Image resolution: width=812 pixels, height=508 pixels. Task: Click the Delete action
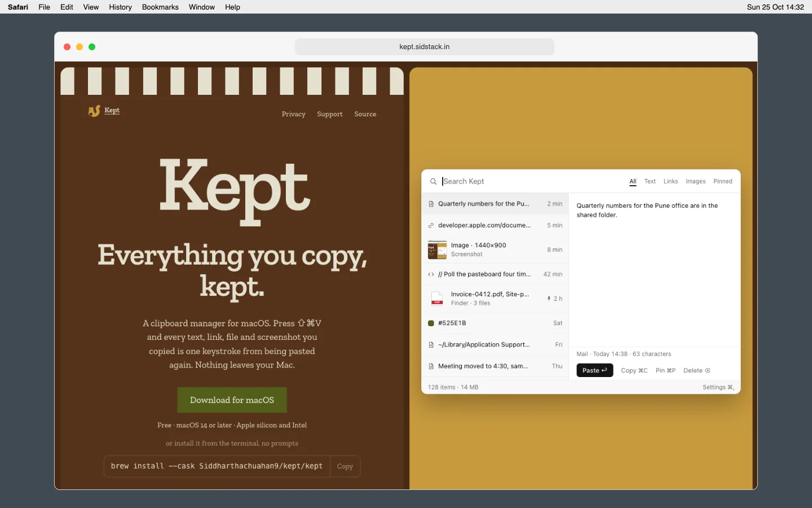tap(696, 371)
